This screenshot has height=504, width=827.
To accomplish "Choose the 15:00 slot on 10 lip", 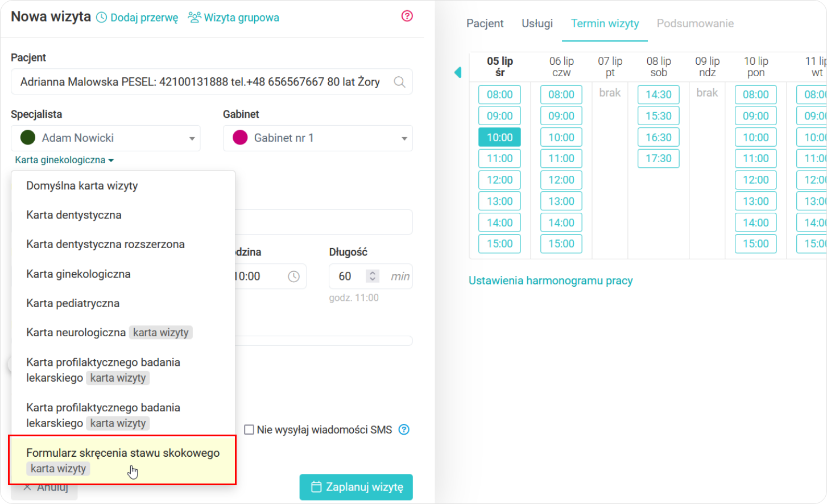I will [756, 244].
